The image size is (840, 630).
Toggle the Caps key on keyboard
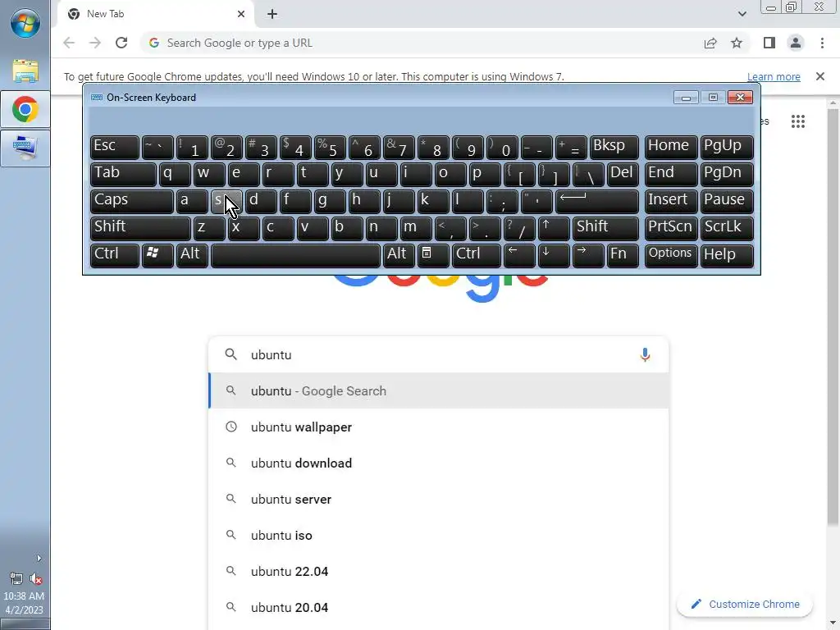point(132,202)
